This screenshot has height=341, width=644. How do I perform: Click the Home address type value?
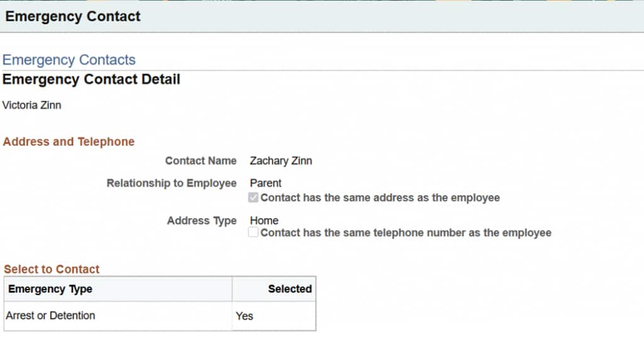(x=264, y=221)
